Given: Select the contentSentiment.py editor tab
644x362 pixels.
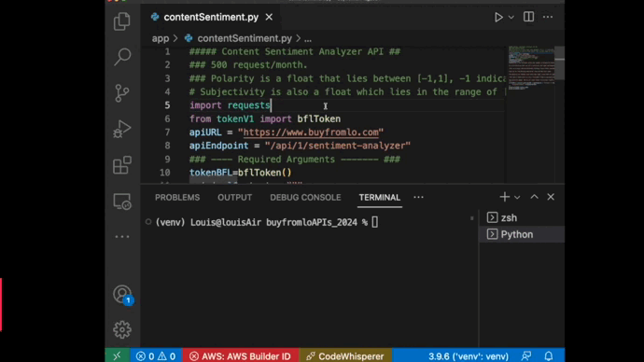Looking at the screenshot, I should click(211, 17).
